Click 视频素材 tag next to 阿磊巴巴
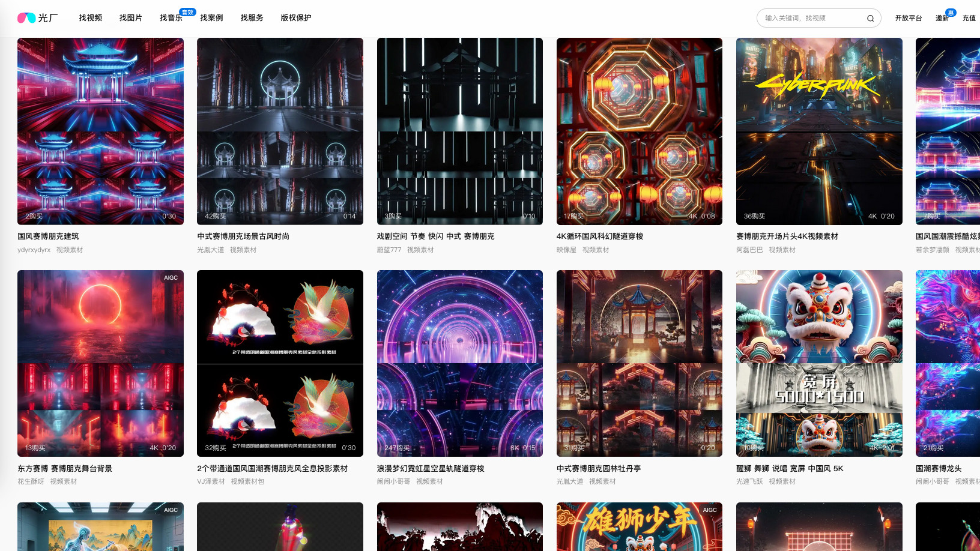 pos(782,250)
